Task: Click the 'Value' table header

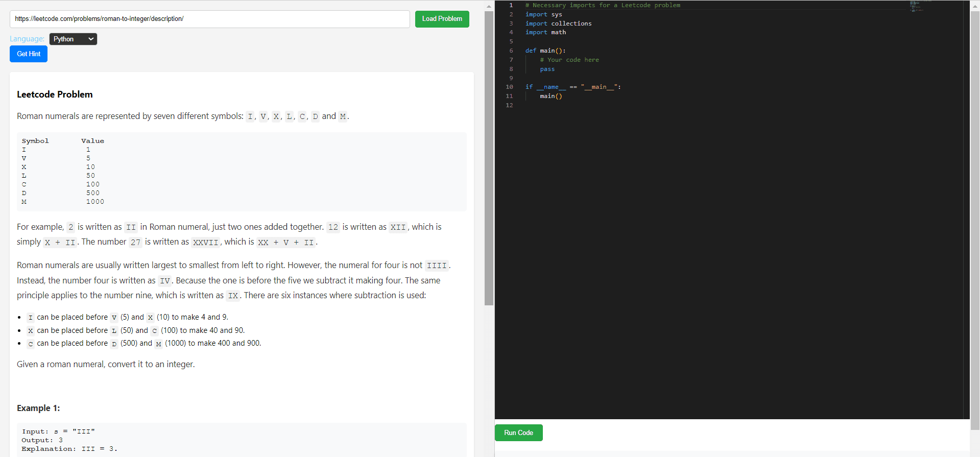Action: [x=92, y=141]
